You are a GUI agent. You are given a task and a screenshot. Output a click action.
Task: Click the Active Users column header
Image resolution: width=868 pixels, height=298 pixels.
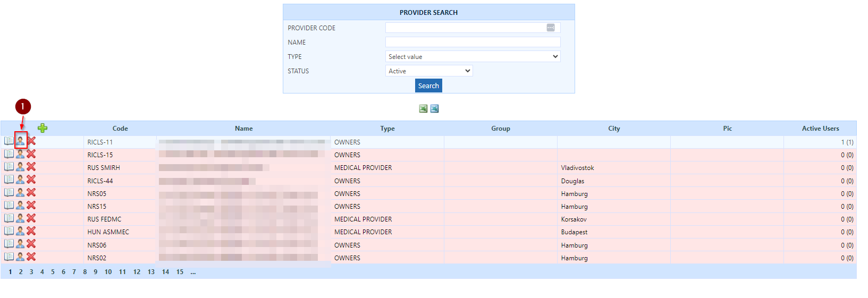pyautogui.click(x=820, y=129)
